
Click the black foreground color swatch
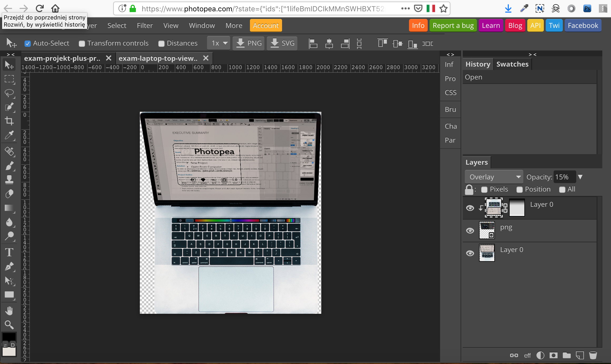pos(9,337)
